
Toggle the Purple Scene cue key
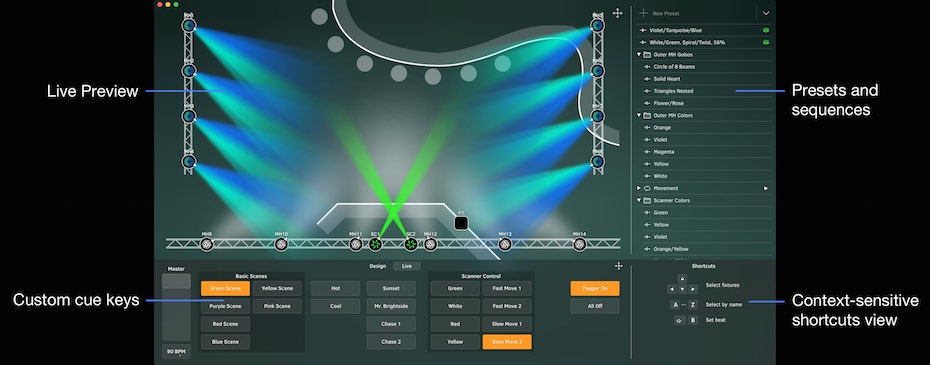pyautogui.click(x=225, y=306)
